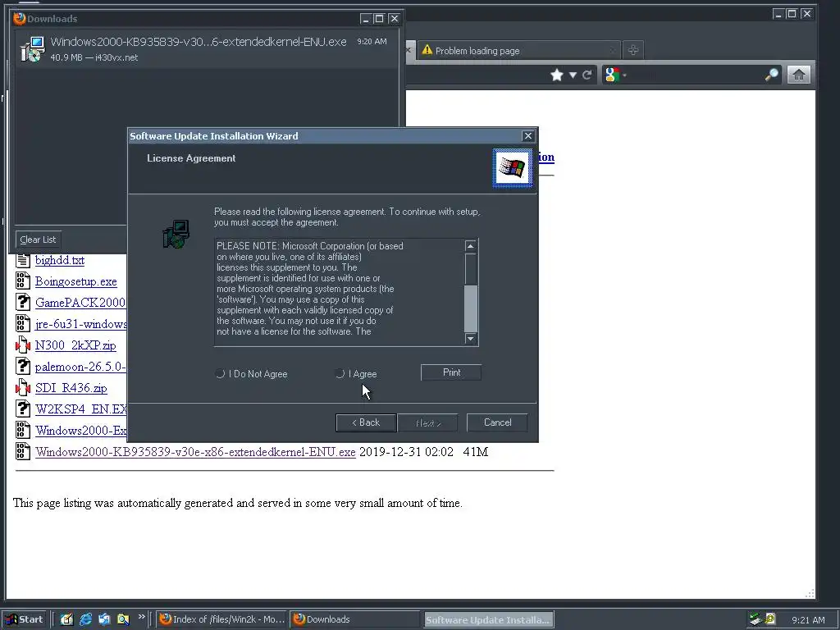840x630 pixels.
Task: Open the SDI_R436.zip link
Action: point(71,388)
